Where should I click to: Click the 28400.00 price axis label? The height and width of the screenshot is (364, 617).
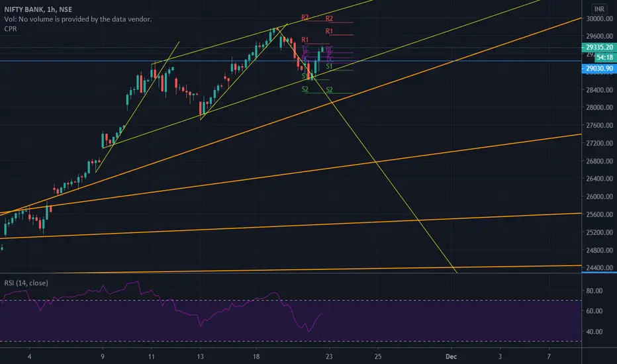(x=599, y=90)
